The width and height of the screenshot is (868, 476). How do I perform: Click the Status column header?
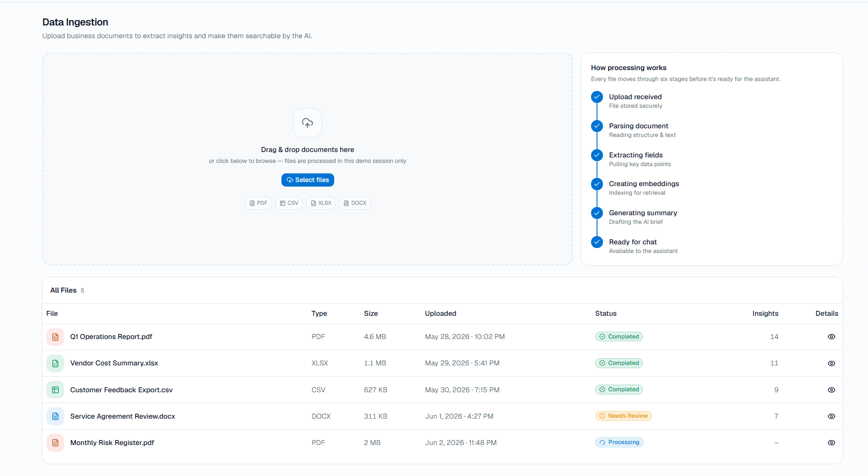click(606, 314)
